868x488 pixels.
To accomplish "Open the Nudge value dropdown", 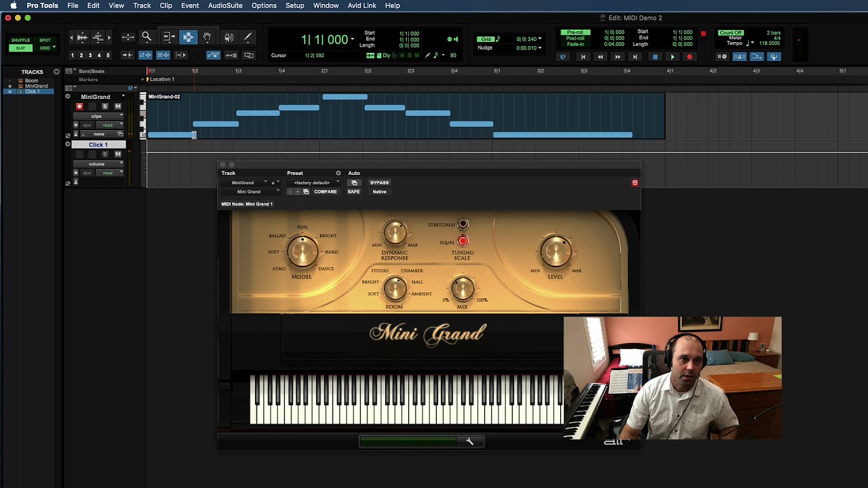I will click(540, 47).
